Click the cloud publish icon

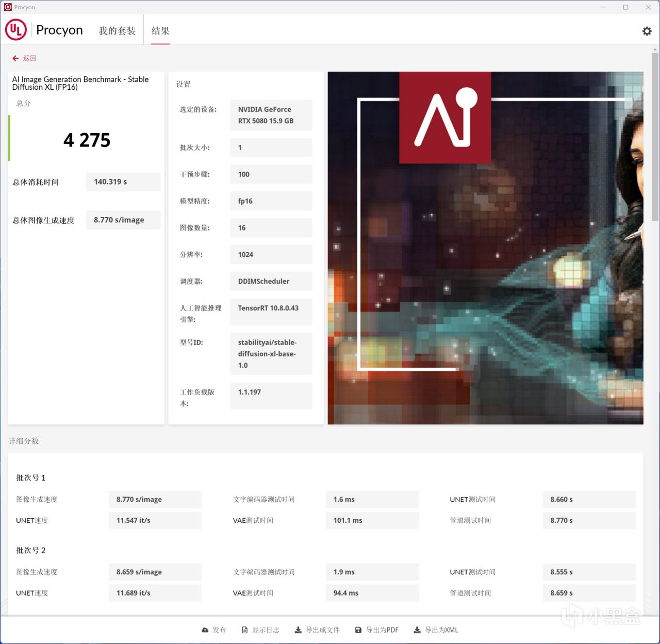coord(205,630)
